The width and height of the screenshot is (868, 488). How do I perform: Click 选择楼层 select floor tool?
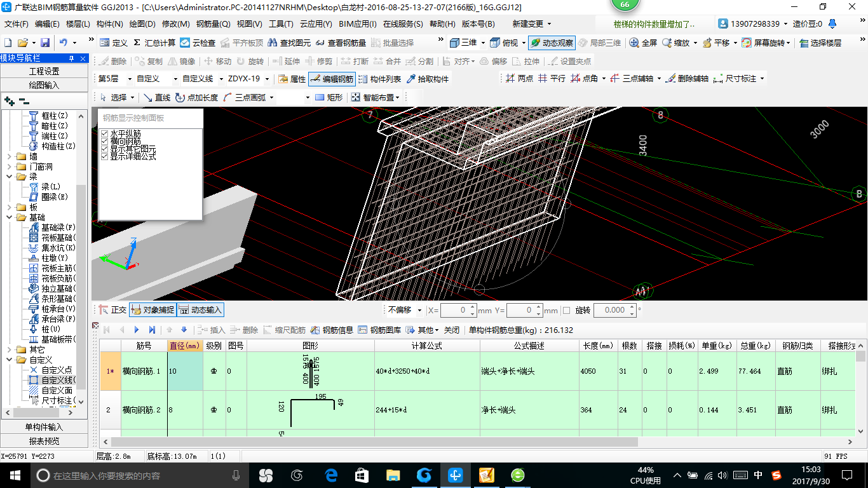[x=820, y=43]
